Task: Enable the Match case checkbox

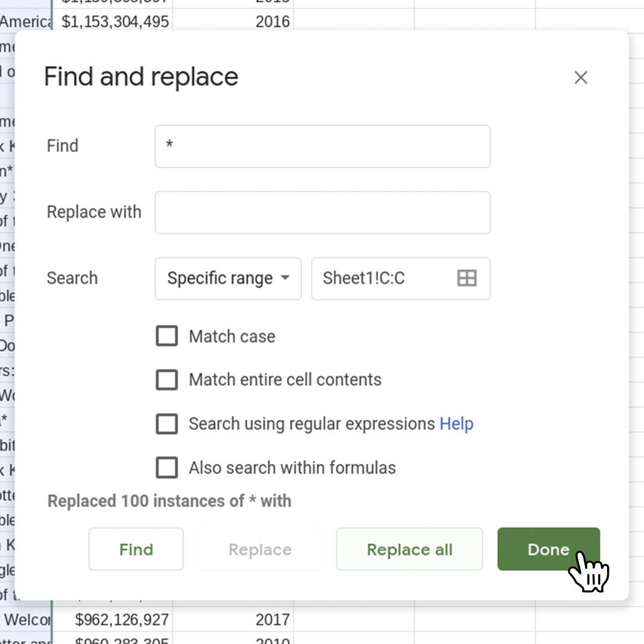Action: click(x=167, y=336)
